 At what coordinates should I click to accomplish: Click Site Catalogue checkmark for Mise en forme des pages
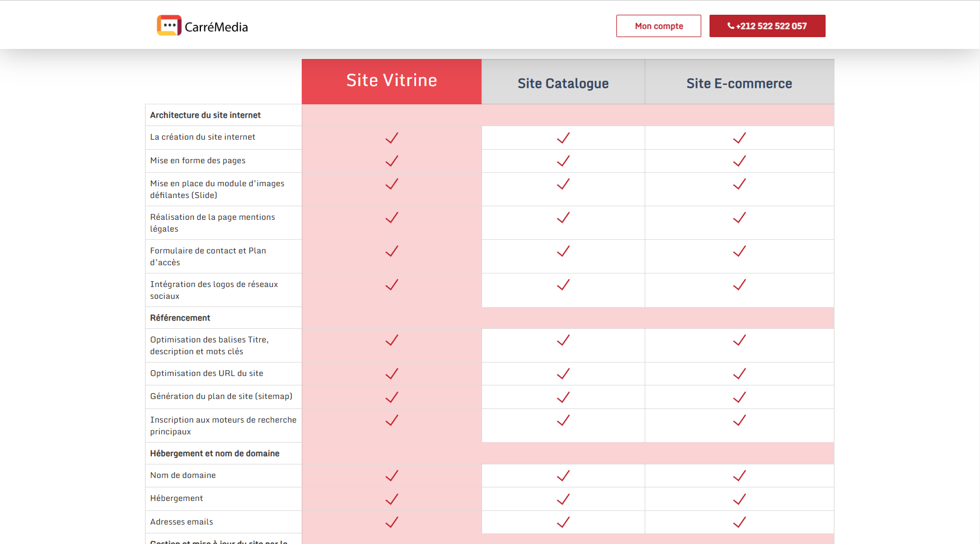563,161
